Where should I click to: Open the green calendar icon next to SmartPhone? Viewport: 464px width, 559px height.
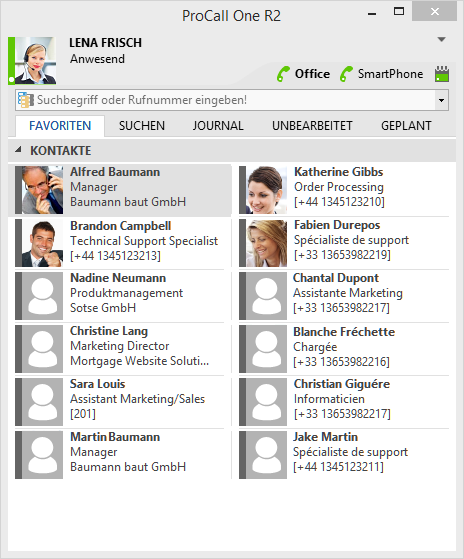(442, 74)
